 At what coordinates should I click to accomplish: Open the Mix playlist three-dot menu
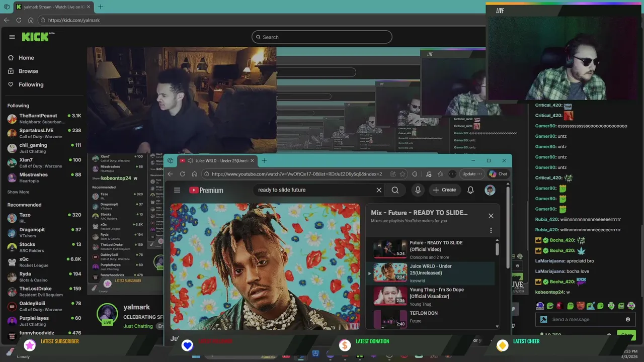click(x=491, y=230)
